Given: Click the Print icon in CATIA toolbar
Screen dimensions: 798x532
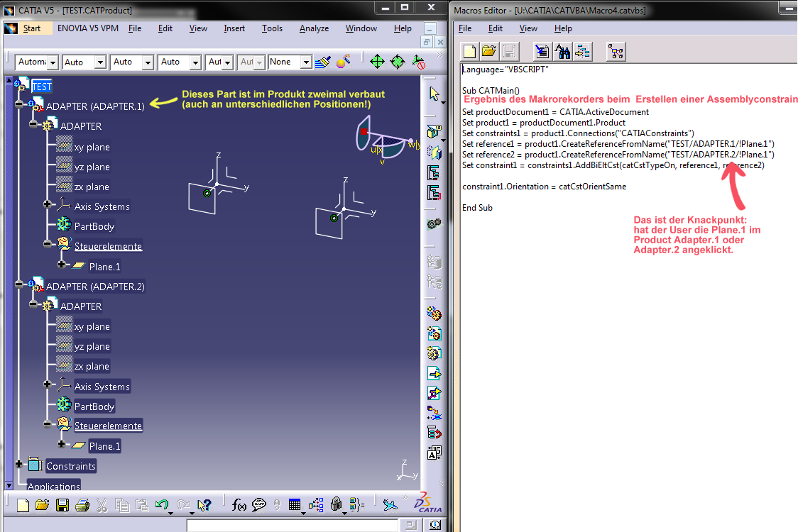Looking at the screenshot, I should [82, 505].
